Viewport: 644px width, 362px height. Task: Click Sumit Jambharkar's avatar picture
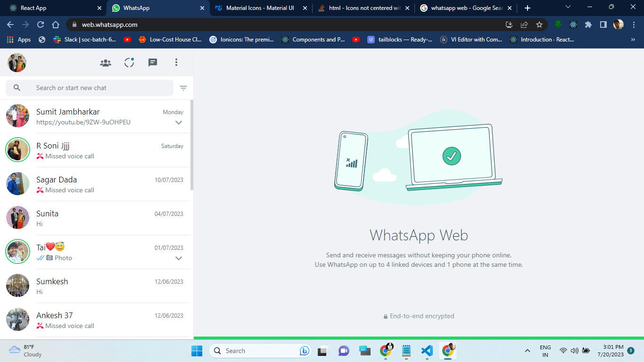[18, 116]
